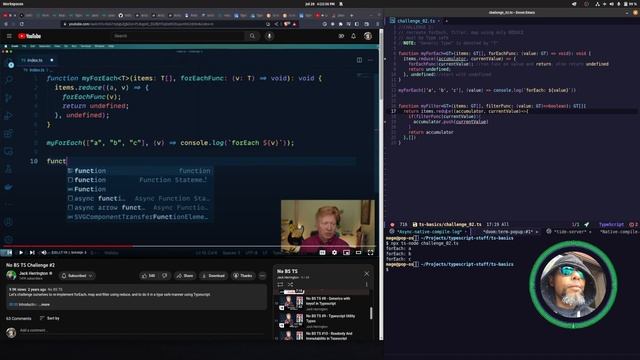Dislike the video with thumbs-down button
Image resolution: width=640 pixels, height=360 pixels.
coord(164,276)
